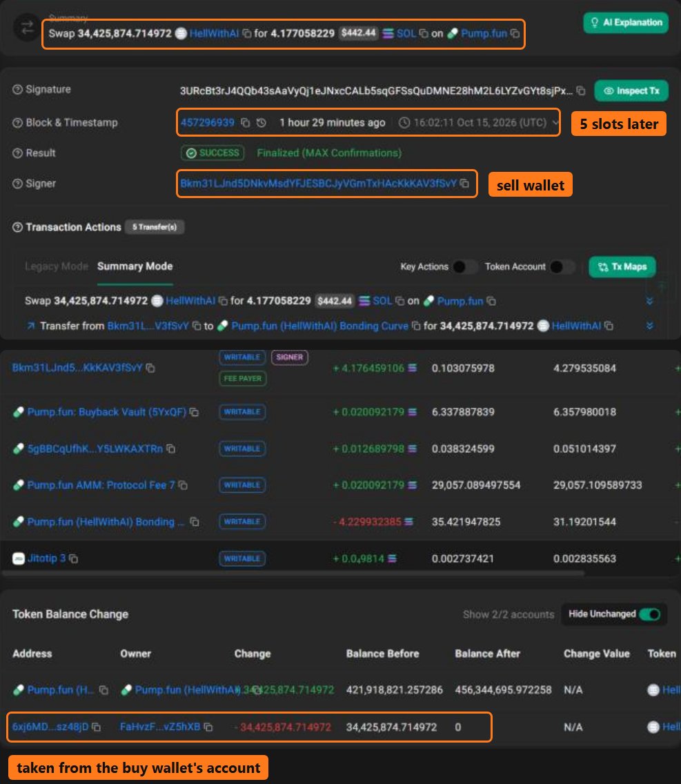Open Pump.fun: Buyback Vault account link
This screenshot has height=784, width=681.
pos(106,412)
